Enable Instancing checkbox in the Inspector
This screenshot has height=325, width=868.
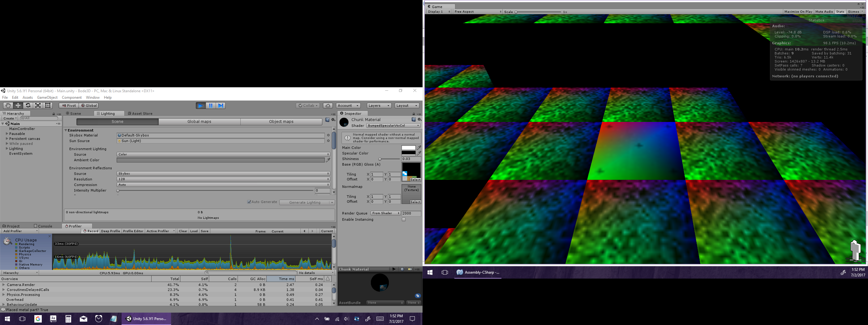403,219
